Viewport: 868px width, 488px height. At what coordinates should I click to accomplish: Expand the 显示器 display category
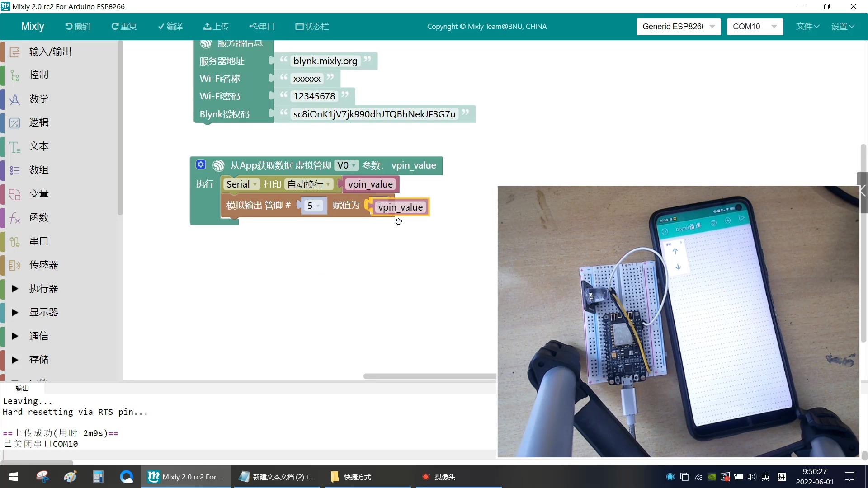pos(15,312)
